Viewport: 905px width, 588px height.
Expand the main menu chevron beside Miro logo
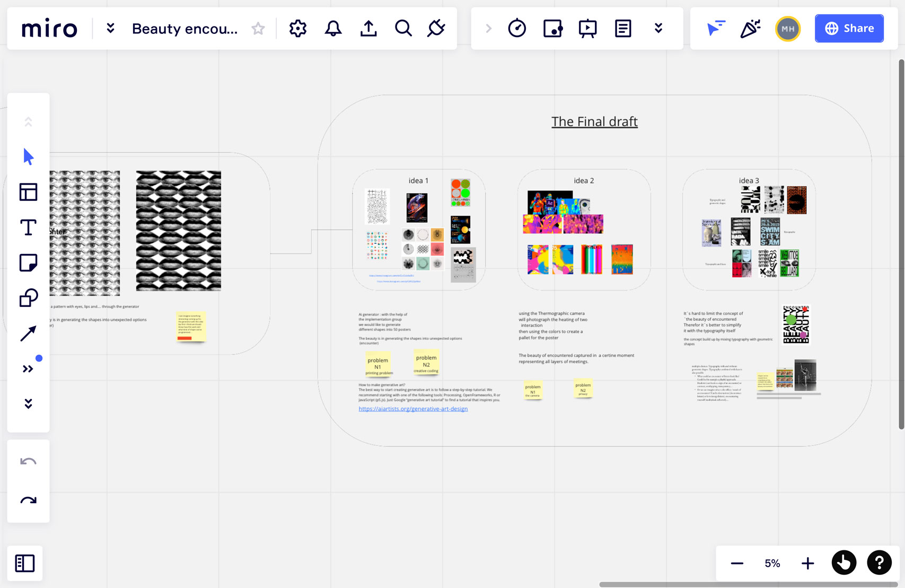(x=110, y=29)
